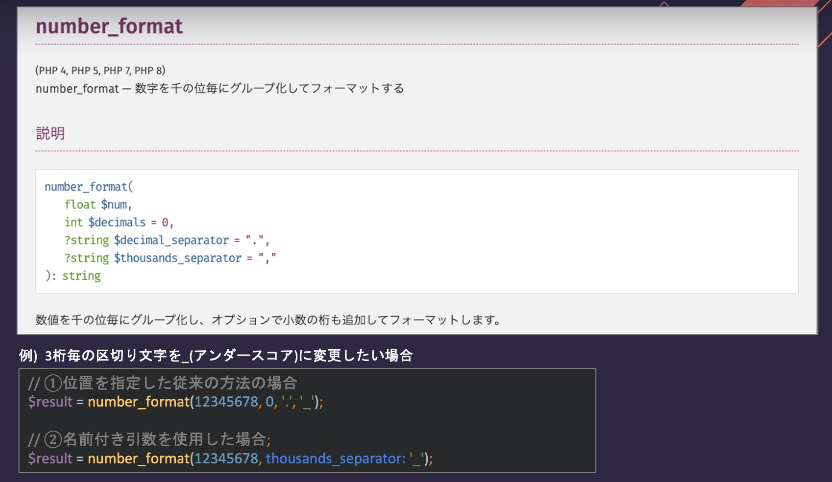Click the comment "// ①位置を指定した従来の方法の場合"
The image size is (832, 482).
[162, 383]
